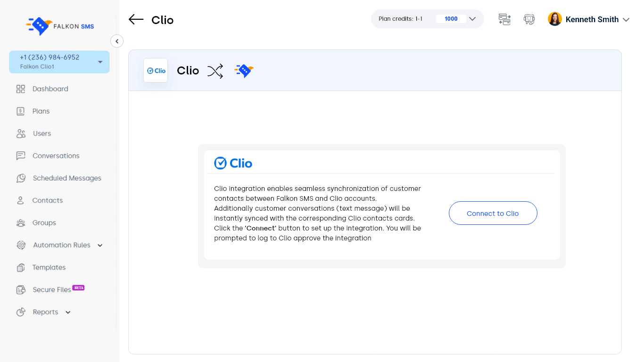Click the Reports pie chart icon

[x=21, y=312]
